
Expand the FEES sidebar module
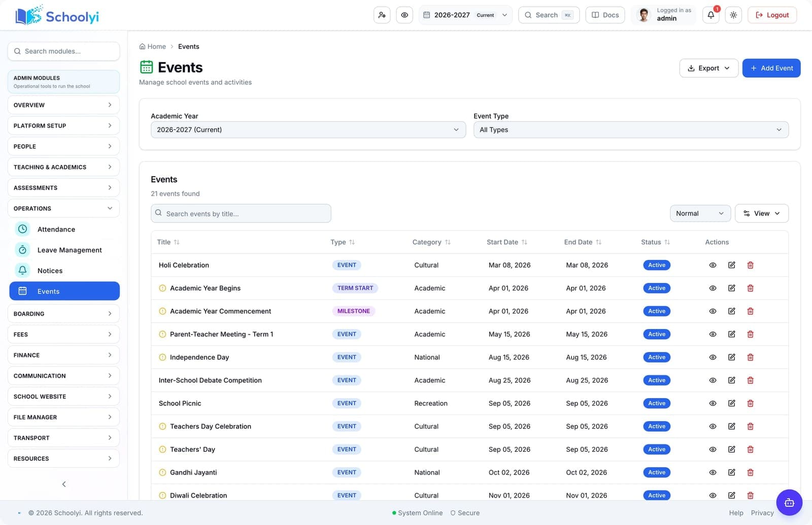click(63, 334)
